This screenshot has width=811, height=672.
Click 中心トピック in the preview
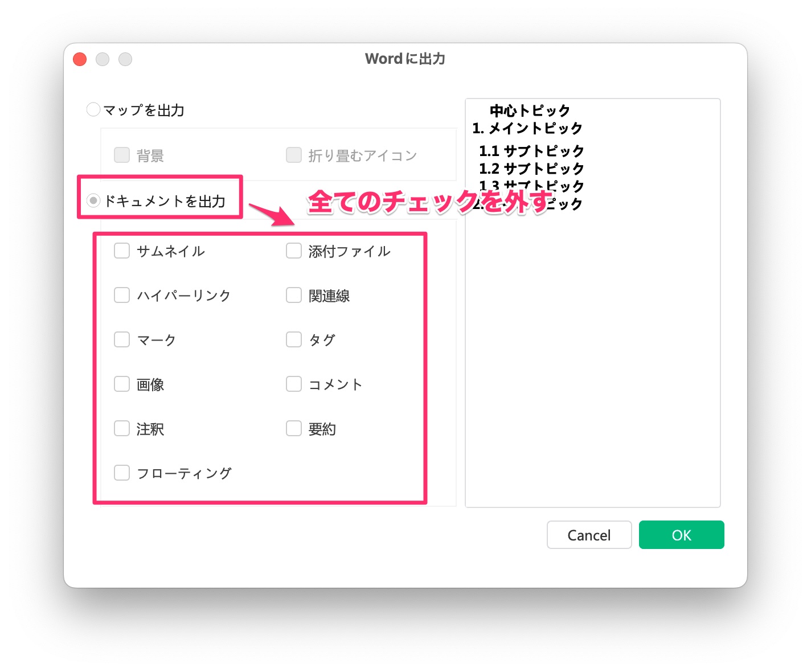point(530,110)
